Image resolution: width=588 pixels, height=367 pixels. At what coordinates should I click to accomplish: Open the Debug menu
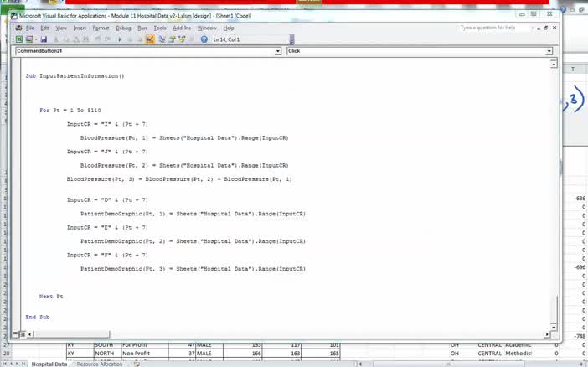(123, 28)
